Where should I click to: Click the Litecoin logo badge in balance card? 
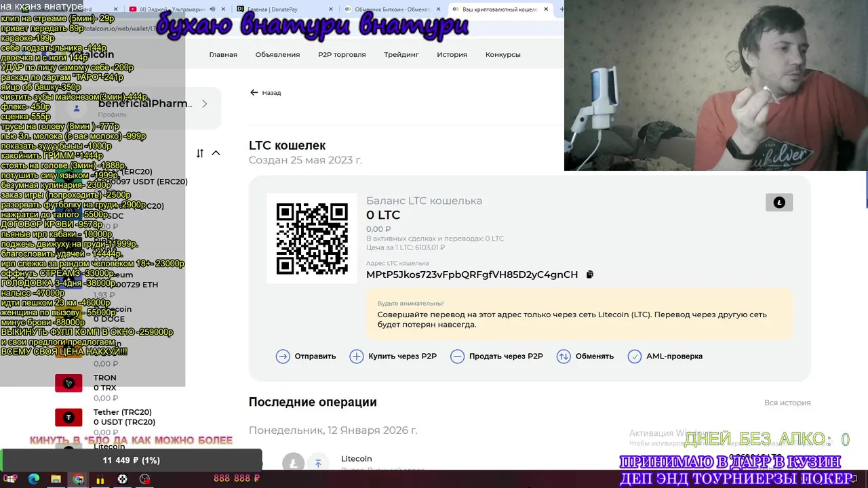(779, 203)
